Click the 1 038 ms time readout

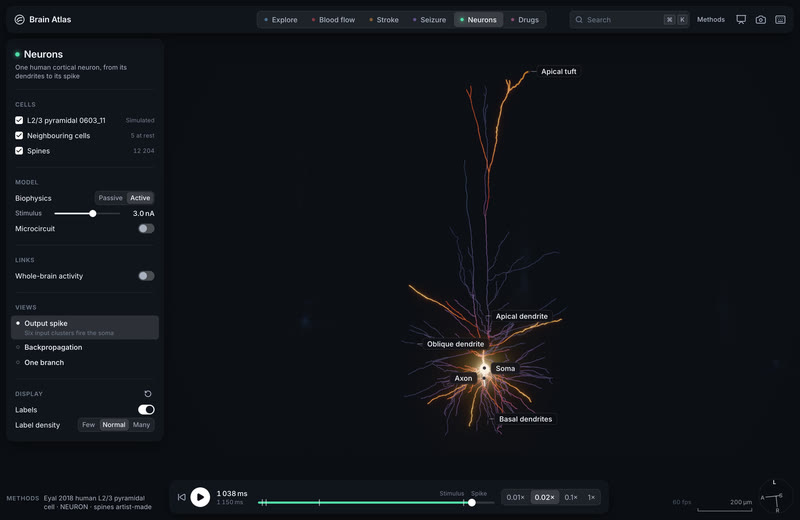click(x=232, y=493)
